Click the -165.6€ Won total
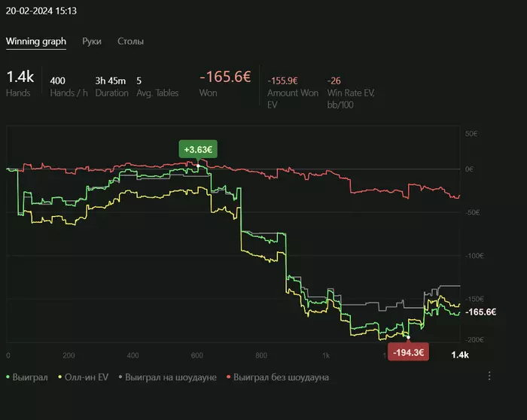 tap(225, 77)
